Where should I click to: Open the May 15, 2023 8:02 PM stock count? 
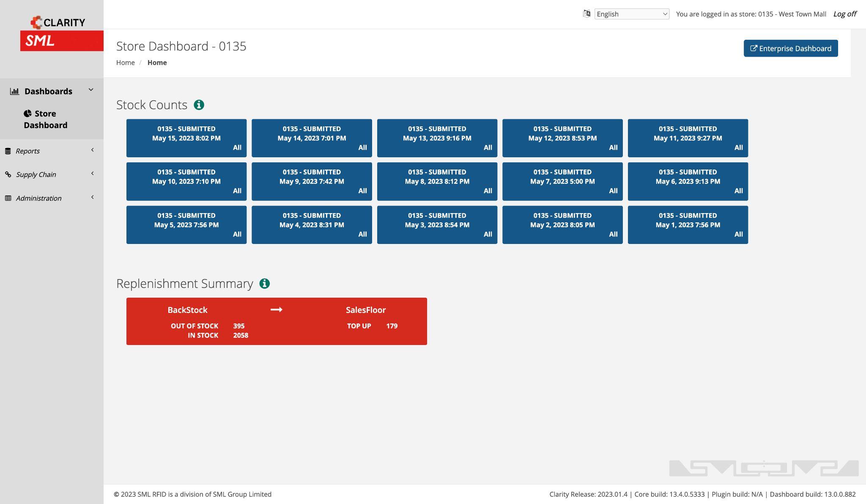186,138
